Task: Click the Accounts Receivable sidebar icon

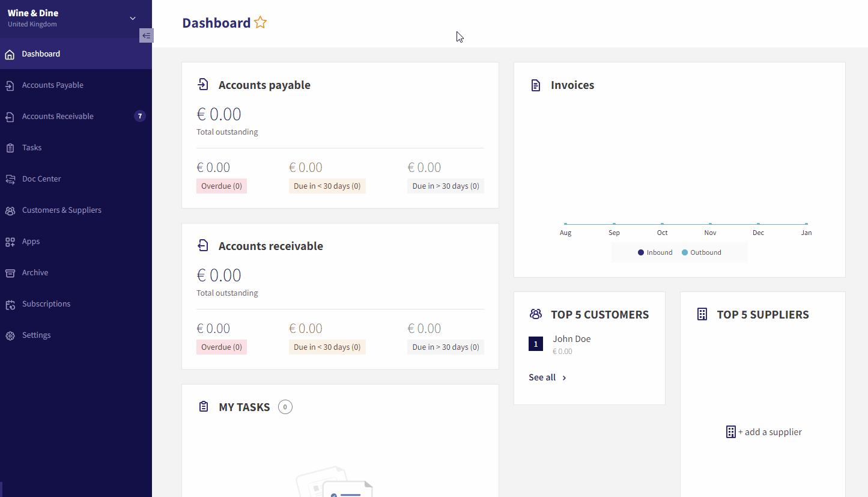Action: click(x=10, y=117)
